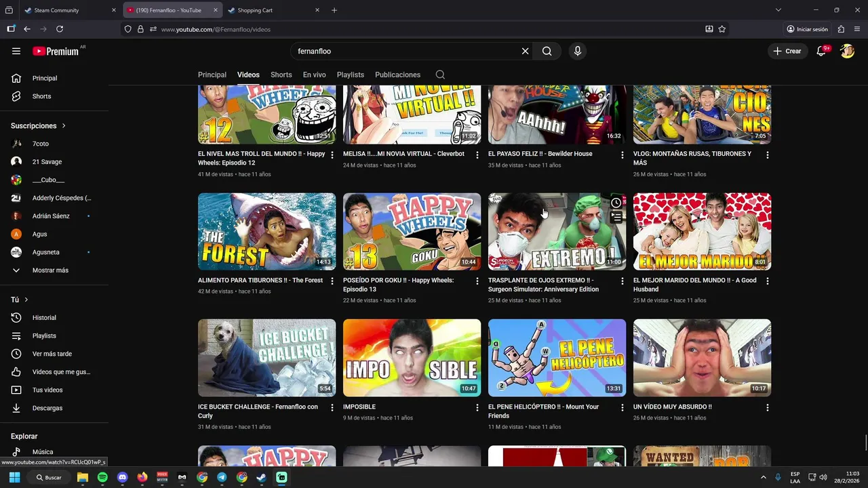868x488 pixels.
Task: Open Steam from the taskbar
Action: tap(261, 477)
